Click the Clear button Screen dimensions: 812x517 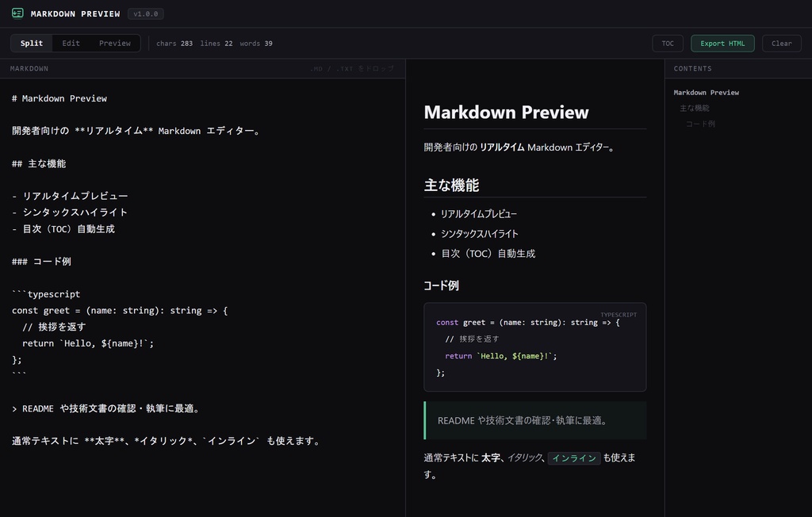point(781,44)
